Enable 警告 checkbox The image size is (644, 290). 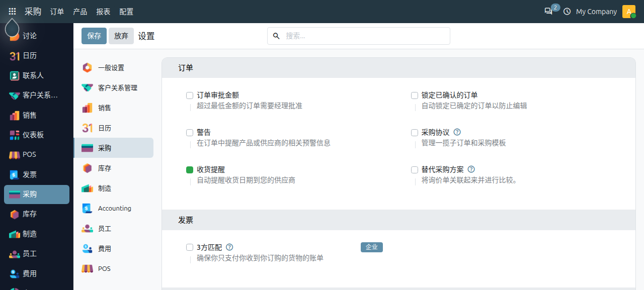tap(190, 133)
